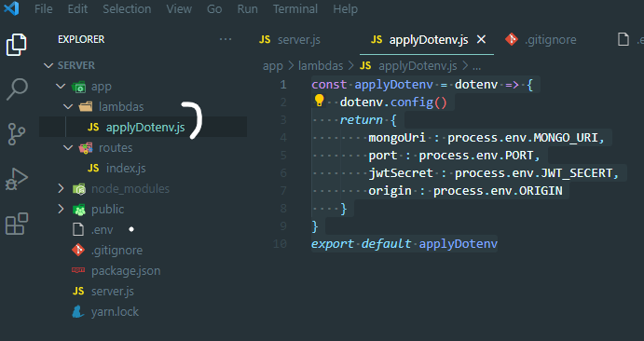Viewport: 644px width, 341px height.
Task: Select the node_modules folder label
Action: pyautogui.click(x=130, y=189)
